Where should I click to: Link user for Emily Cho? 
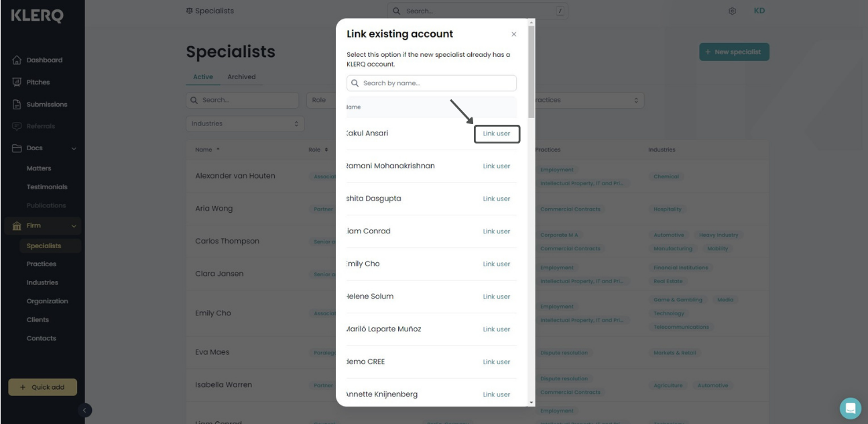point(497,264)
